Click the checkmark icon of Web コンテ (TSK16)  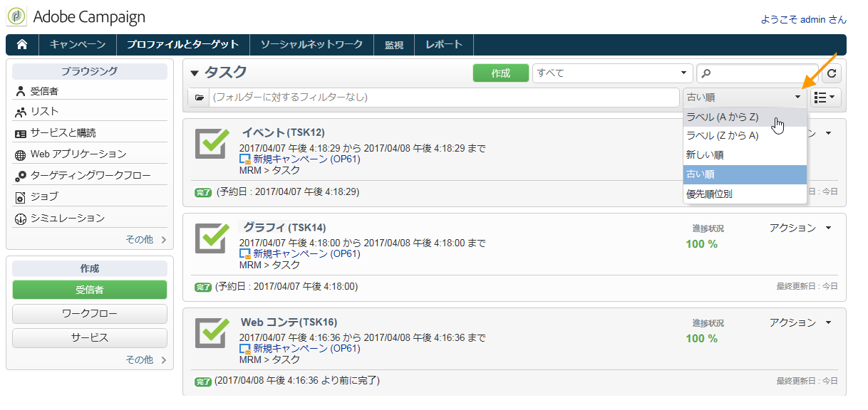(x=212, y=332)
